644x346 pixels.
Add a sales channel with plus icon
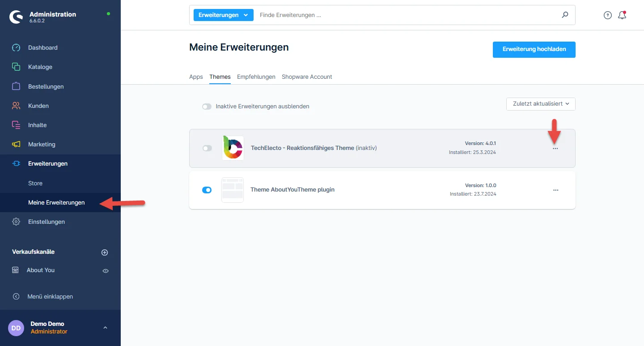(105, 252)
